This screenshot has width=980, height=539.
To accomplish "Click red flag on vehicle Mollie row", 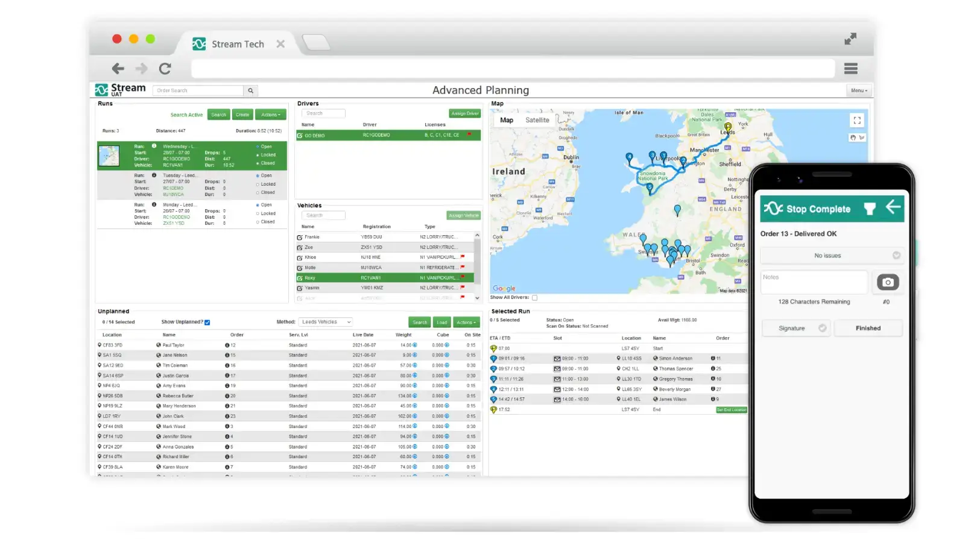I will tap(463, 267).
